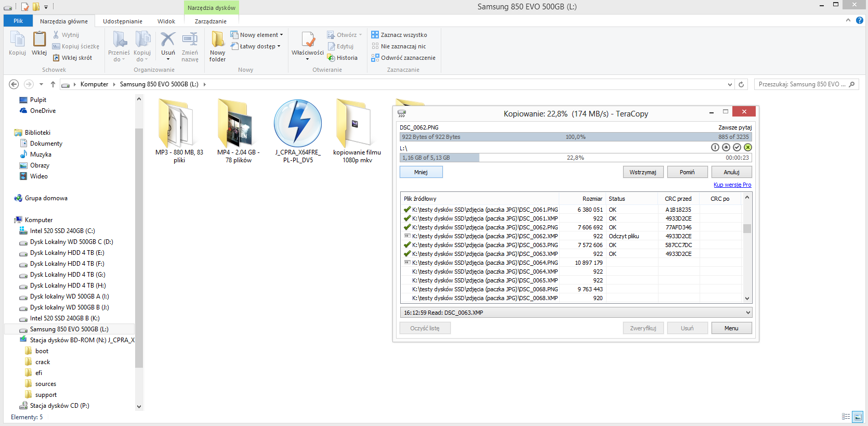
Task: Collapse the ribbon with the chevron
Action: 848,20
